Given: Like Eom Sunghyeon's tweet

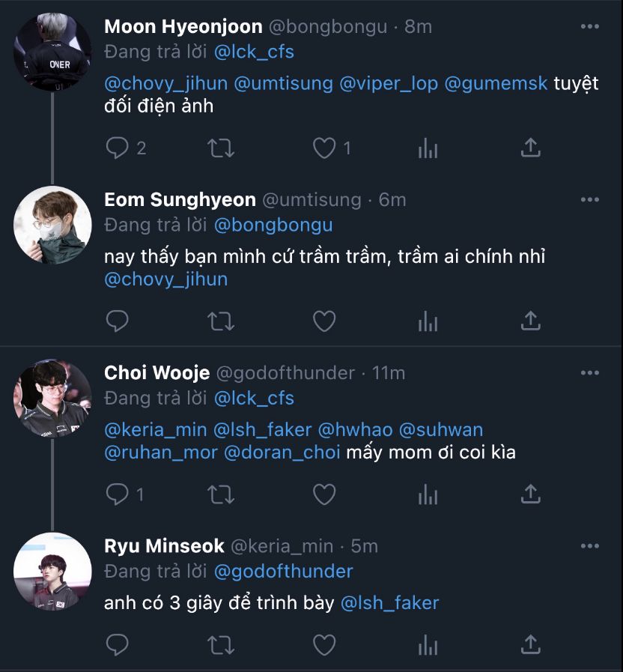Looking at the screenshot, I should coord(323,321).
